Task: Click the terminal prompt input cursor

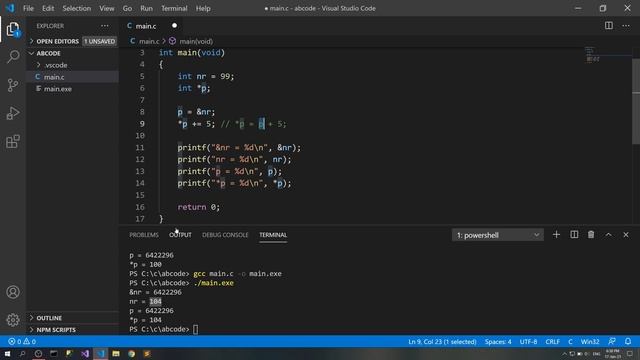Action: 196,329
